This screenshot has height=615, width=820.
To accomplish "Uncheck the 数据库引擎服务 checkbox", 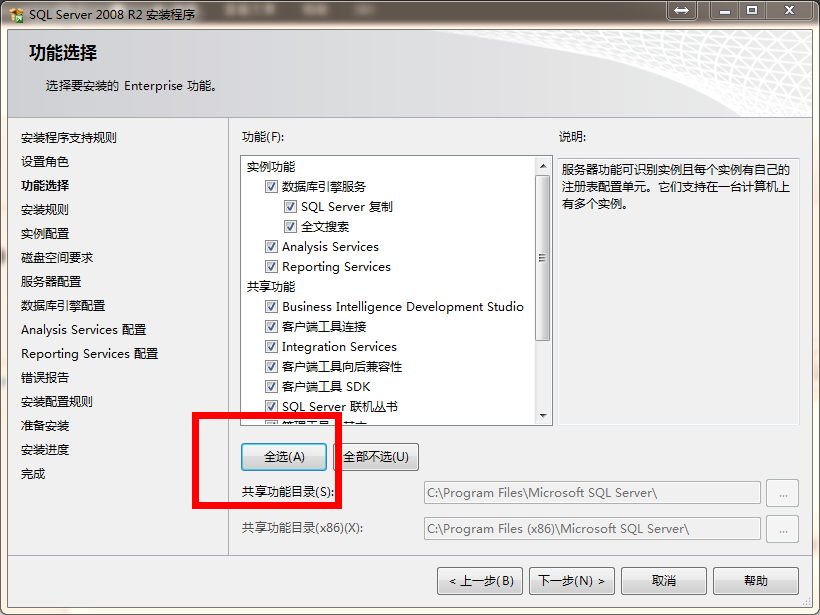I will point(271,186).
